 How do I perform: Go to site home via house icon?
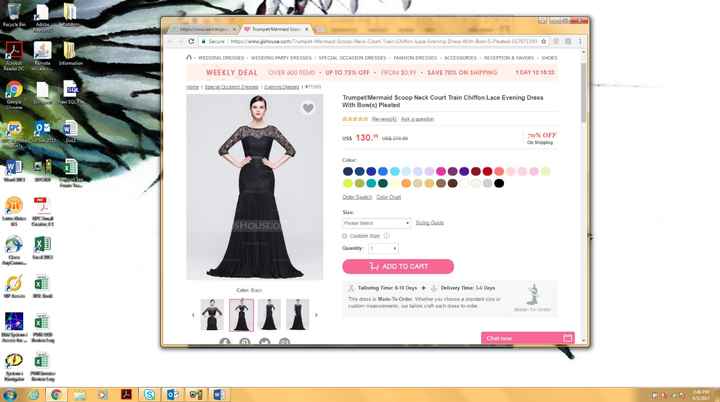[189, 58]
